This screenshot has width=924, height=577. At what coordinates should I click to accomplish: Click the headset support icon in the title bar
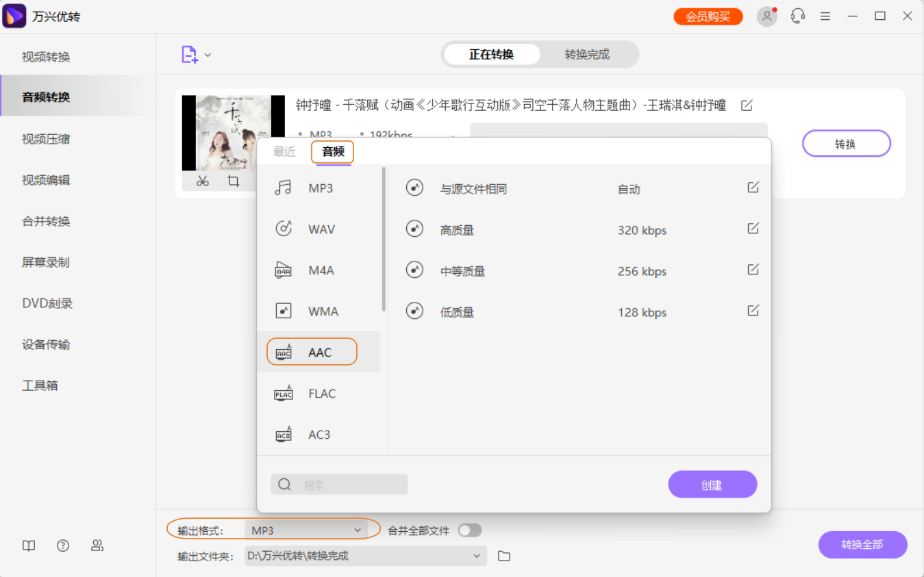click(x=797, y=16)
